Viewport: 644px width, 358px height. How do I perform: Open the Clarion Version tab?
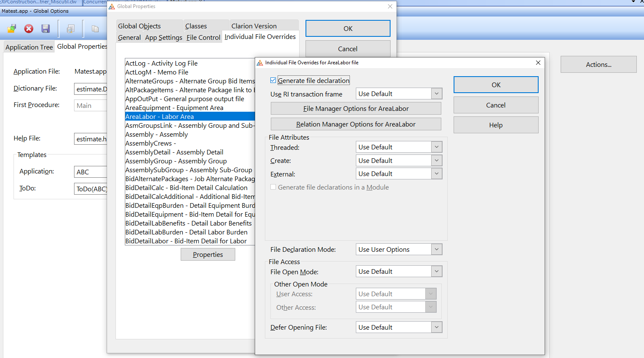pyautogui.click(x=254, y=26)
